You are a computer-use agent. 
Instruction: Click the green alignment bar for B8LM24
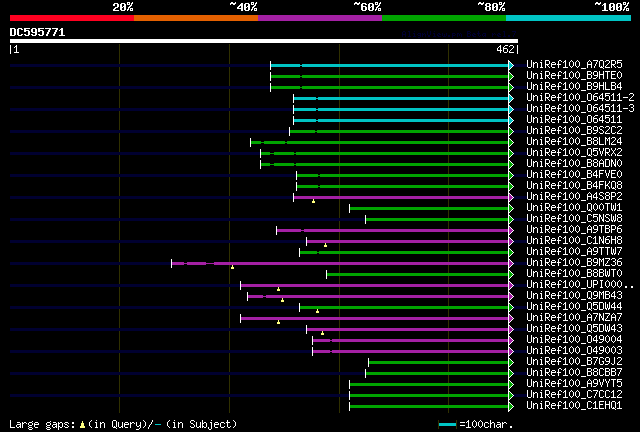(380, 143)
